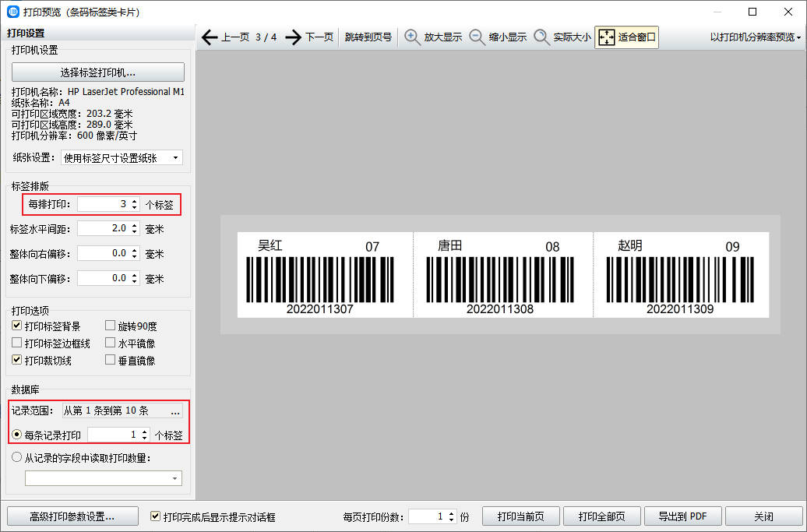Click 高级打印参数设置 button
This screenshot has height=532, width=807.
click(72, 516)
